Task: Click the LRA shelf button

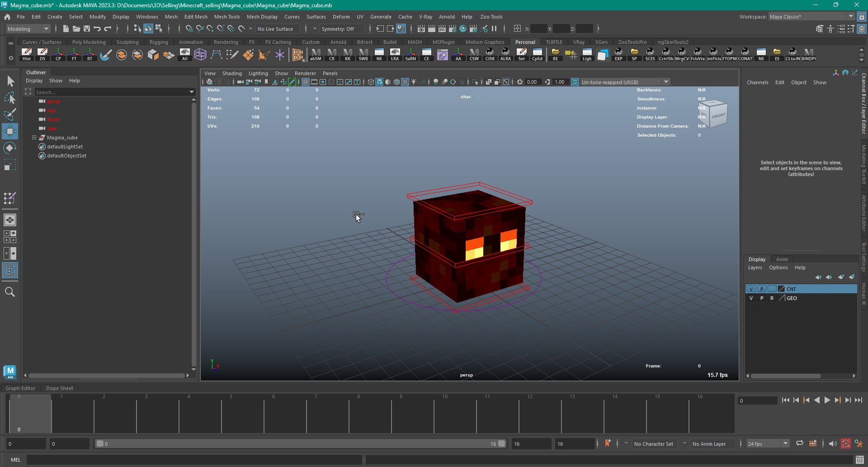Action: pos(395,54)
